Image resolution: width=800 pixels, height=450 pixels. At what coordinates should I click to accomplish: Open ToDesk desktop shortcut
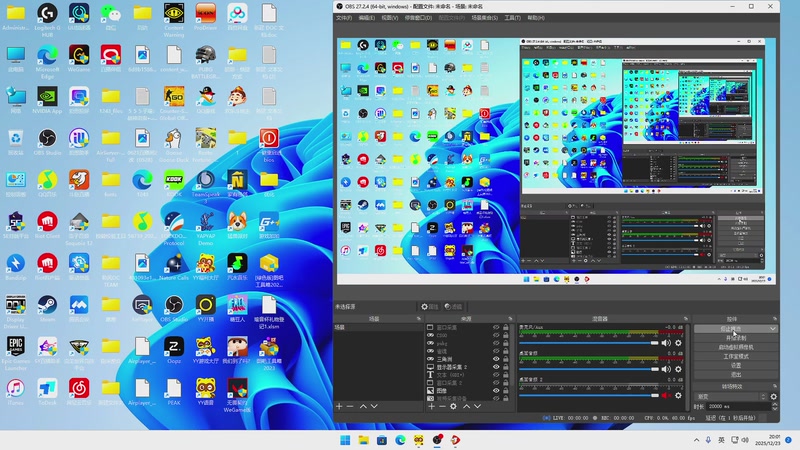(x=47, y=393)
